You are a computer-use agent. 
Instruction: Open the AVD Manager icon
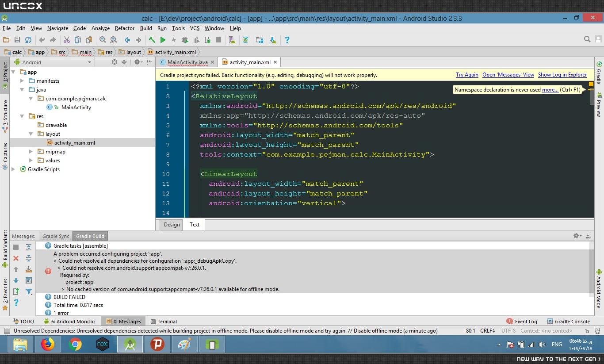point(232,40)
